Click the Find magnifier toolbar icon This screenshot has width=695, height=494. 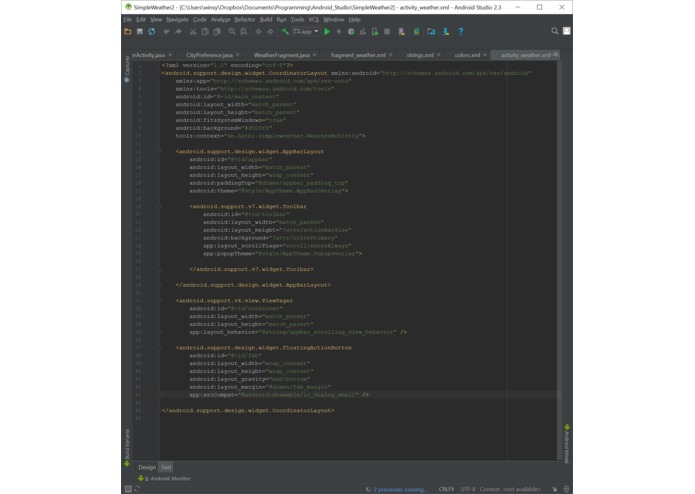(232, 31)
